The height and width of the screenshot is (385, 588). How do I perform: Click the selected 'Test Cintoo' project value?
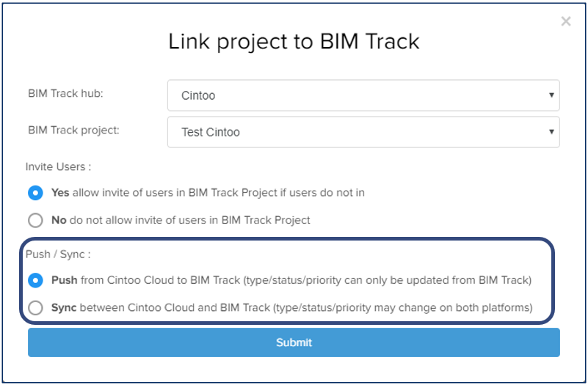(x=211, y=133)
